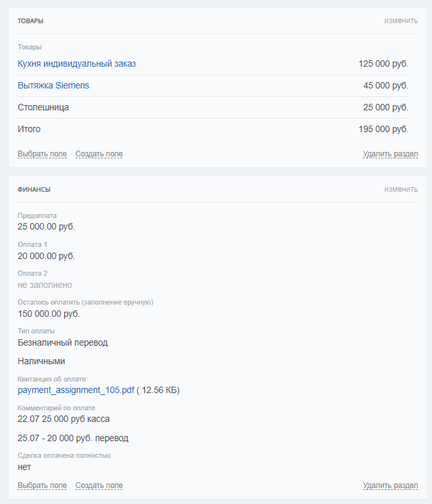This screenshot has height=504, width=432.
Task: Click the 'Столешница' product row name
Action: click(44, 107)
